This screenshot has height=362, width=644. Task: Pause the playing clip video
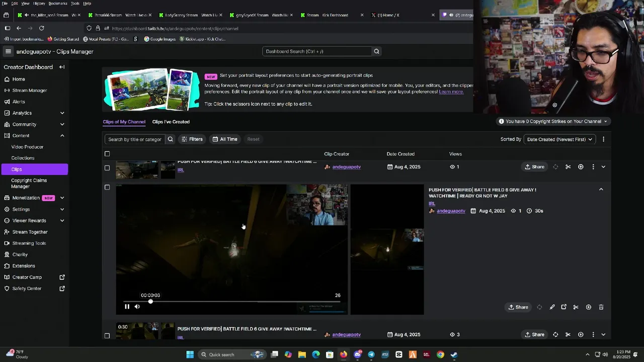[127, 307]
